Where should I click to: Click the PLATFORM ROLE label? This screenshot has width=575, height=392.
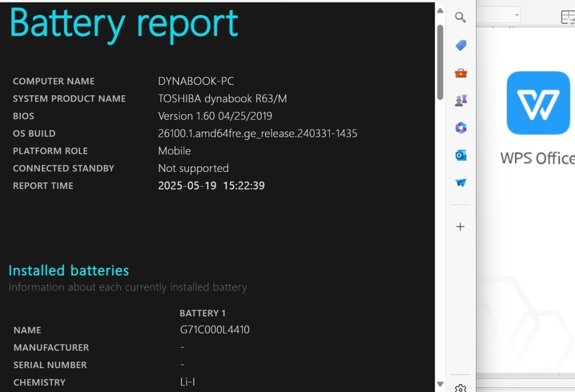[x=50, y=151]
